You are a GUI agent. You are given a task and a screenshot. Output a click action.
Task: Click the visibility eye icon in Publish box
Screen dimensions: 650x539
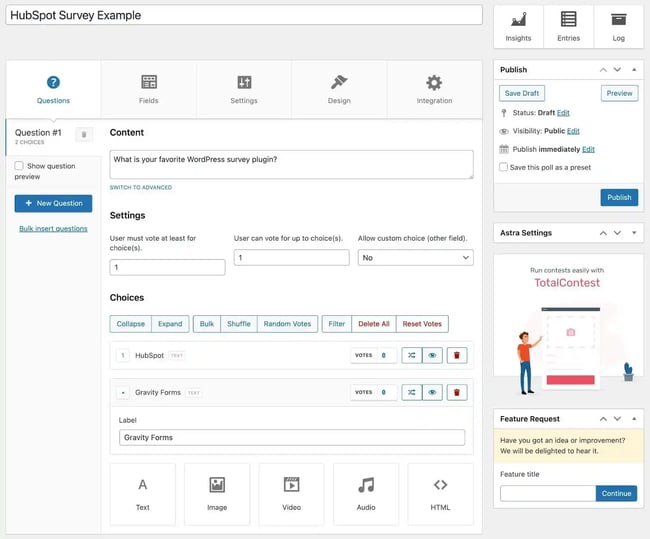point(504,131)
